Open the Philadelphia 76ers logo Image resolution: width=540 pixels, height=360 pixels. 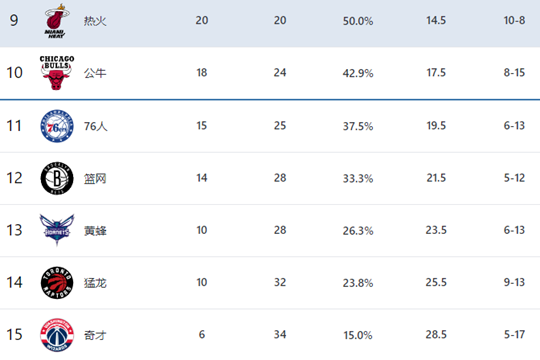coord(57,126)
